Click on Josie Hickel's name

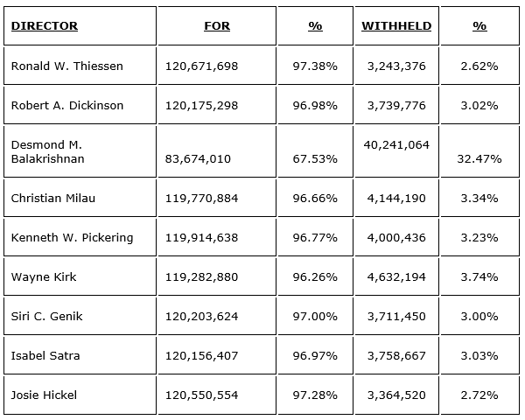pos(44,395)
